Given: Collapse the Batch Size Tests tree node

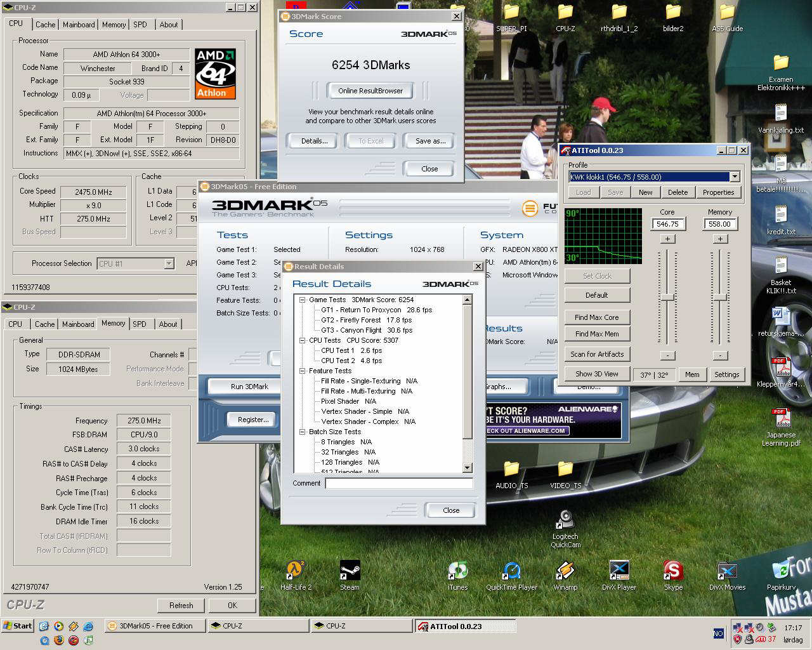Looking at the screenshot, I should pos(303,432).
